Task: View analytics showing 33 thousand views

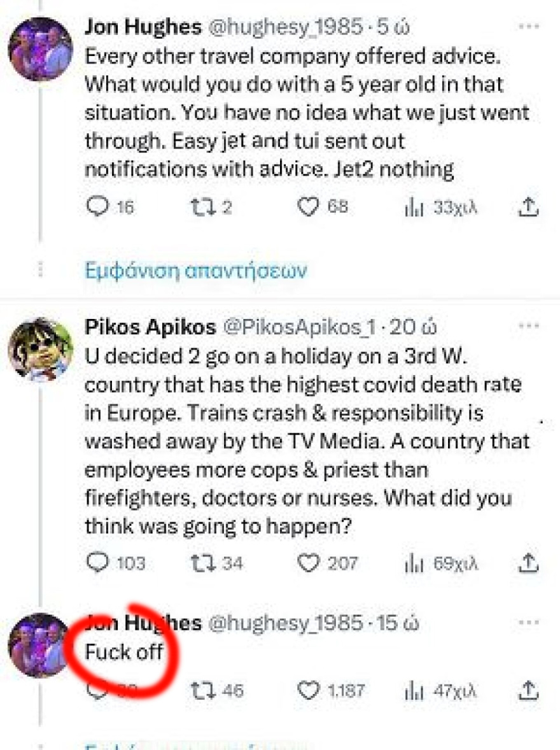Action: (414, 207)
